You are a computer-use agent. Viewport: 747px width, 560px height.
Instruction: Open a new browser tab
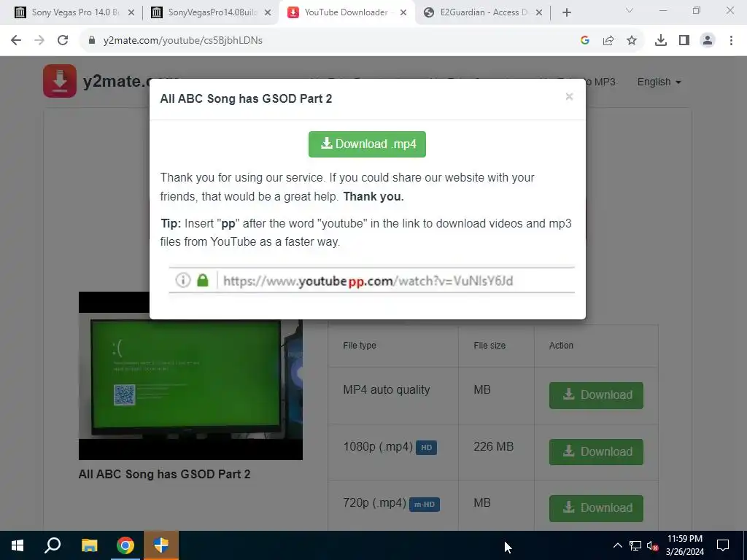566,13
